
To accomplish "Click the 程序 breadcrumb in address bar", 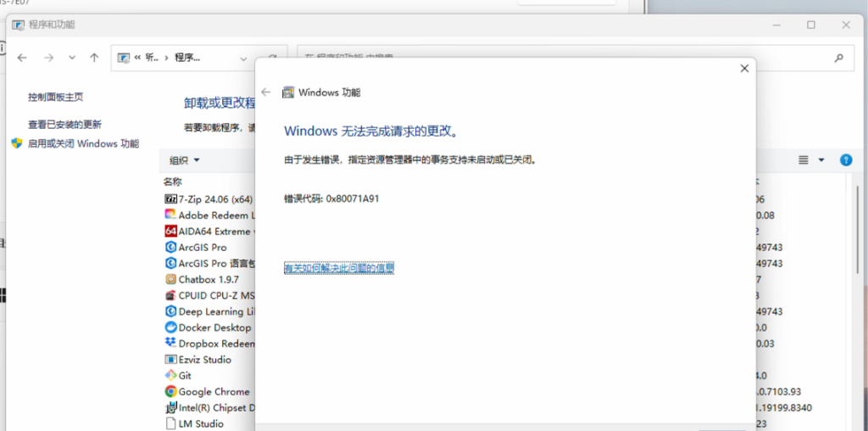I will (187, 58).
